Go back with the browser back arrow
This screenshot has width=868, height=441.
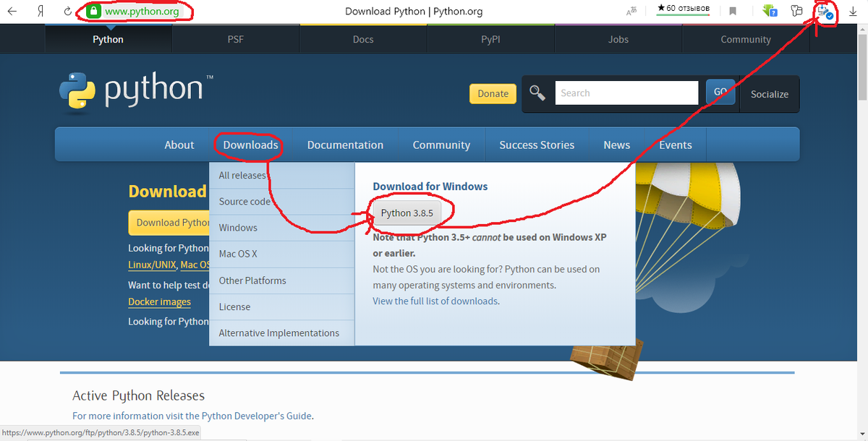pos(12,11)
